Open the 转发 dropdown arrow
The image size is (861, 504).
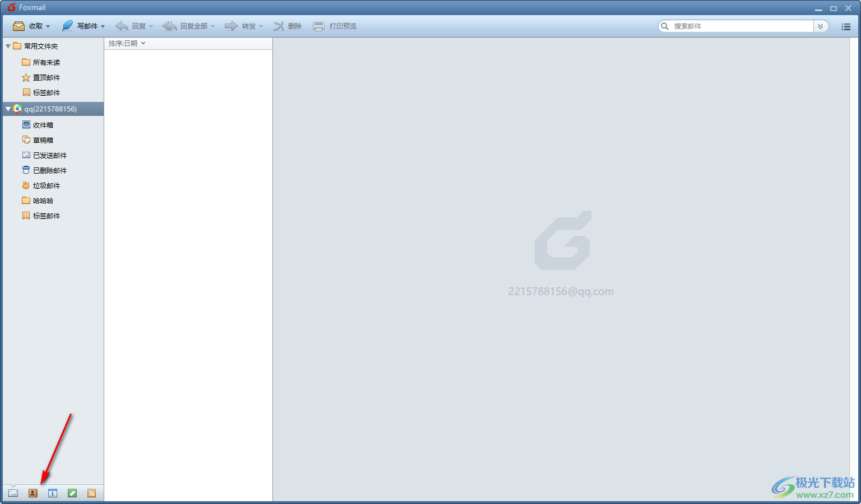[261, 26]
